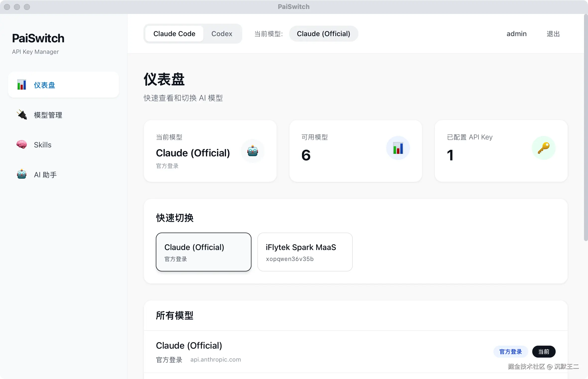The width and height of the screenshot is (588, 379).
Task: Click api.anthropic.com text in model row
Action: coord(216,360)
